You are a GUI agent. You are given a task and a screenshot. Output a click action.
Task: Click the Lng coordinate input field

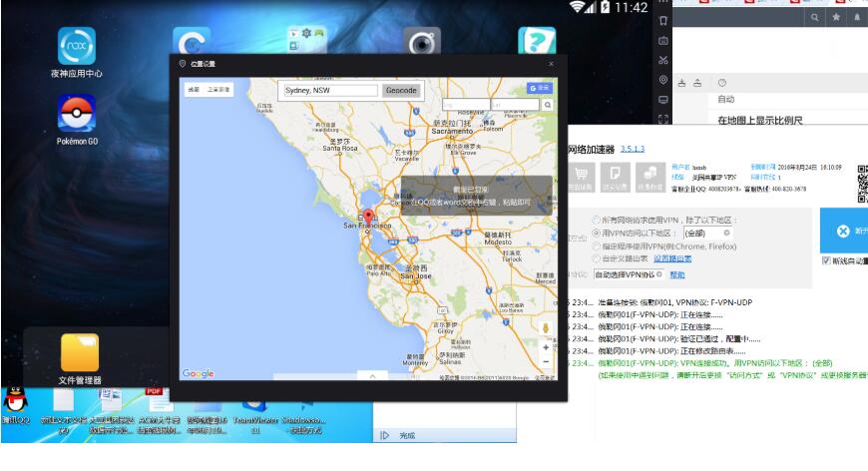click(x=466, y=105)
